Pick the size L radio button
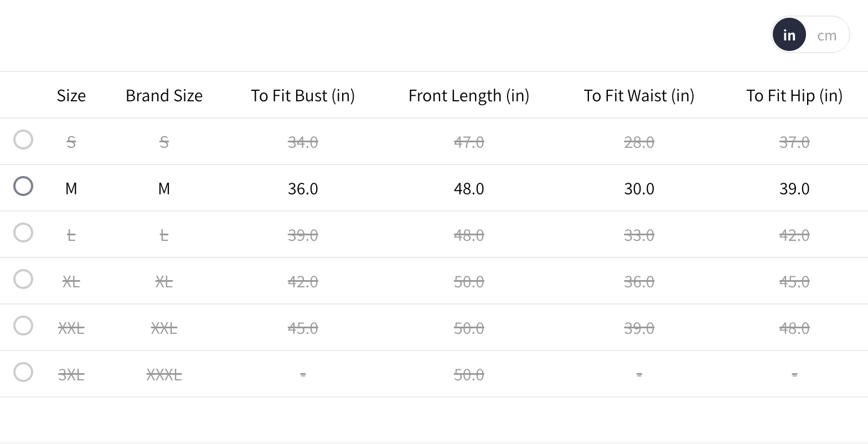868x444 pixels. (x=23, y=233)
